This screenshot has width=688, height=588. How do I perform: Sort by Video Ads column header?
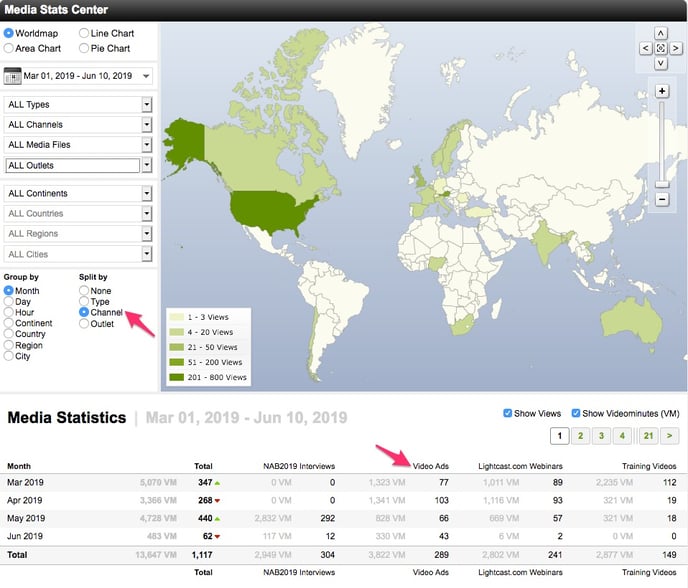tap(430, 466)
